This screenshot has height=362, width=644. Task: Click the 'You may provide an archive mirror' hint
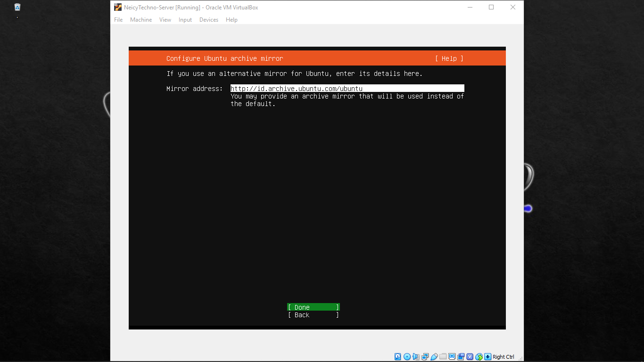point(347,100)
